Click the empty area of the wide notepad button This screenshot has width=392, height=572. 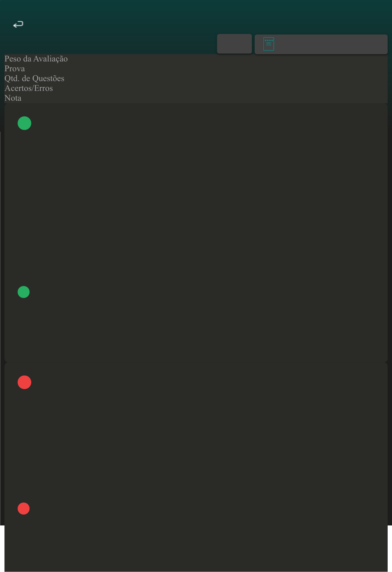tap(331, 44)
